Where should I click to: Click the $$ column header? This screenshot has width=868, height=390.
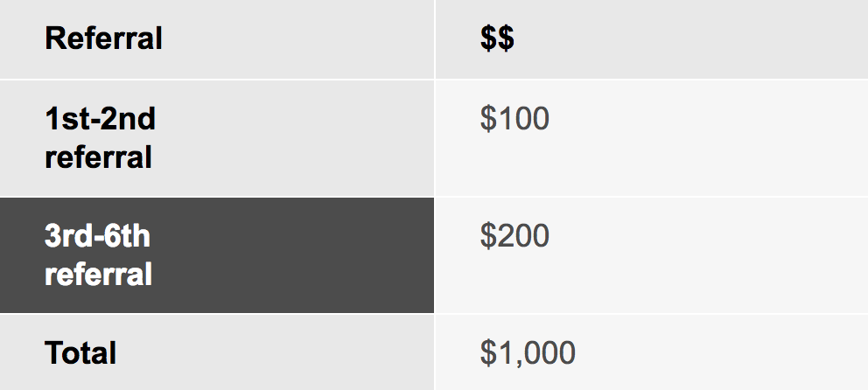click(x=652, y=38)
